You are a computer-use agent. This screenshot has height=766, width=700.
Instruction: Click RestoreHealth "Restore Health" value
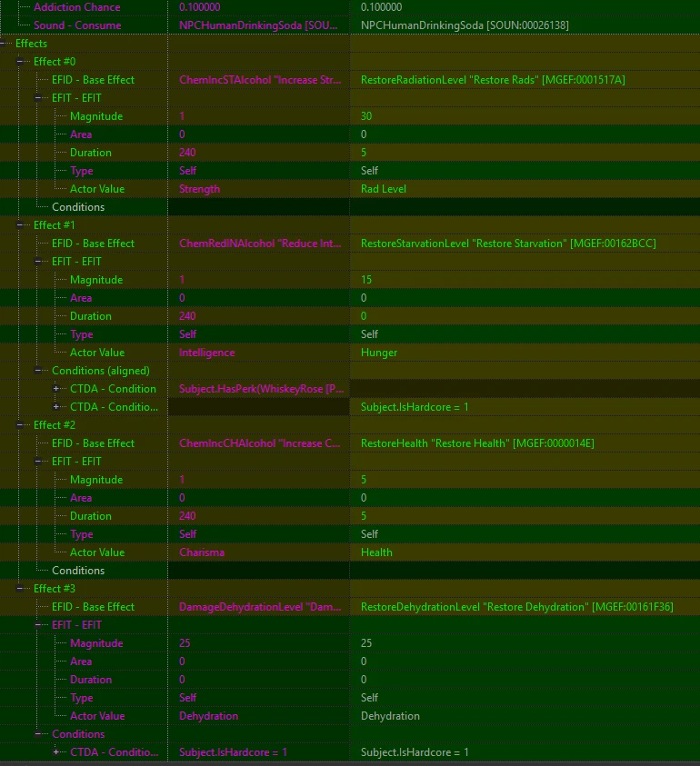pyautogui.click(x=477, y=443)
